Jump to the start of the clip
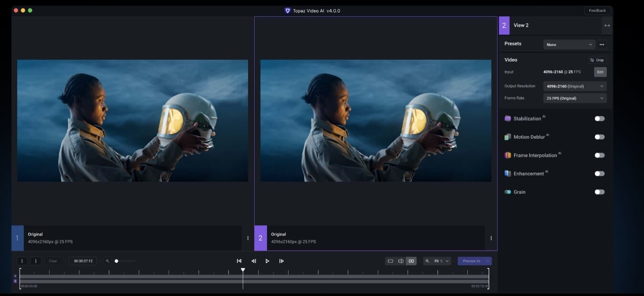Image resolution: width=644 pixels, height=296 pixels. coord(239,261)
